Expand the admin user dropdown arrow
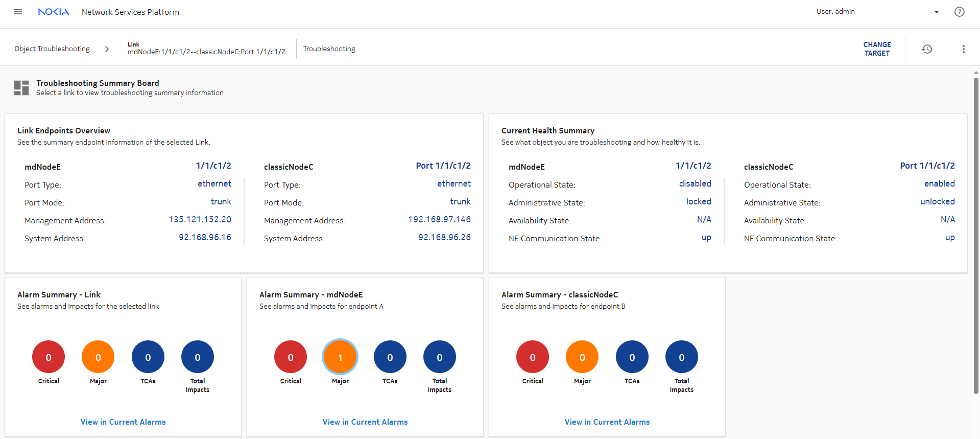 click(936, 12)
